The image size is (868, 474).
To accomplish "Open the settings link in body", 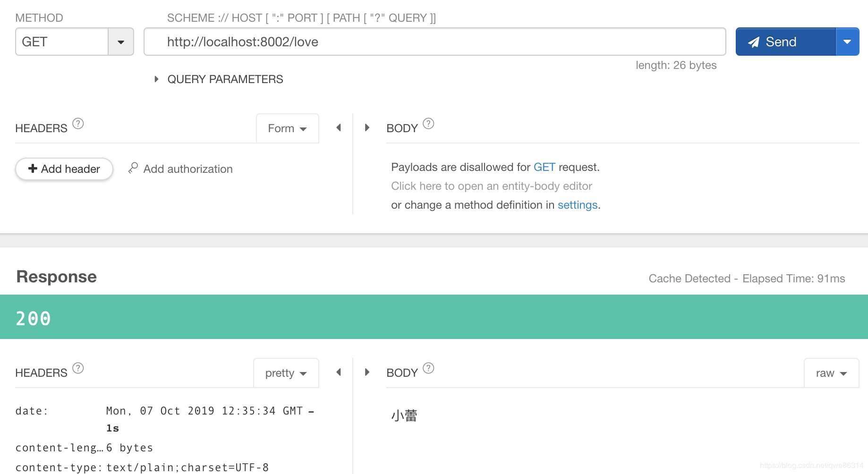I will point(577,205).
